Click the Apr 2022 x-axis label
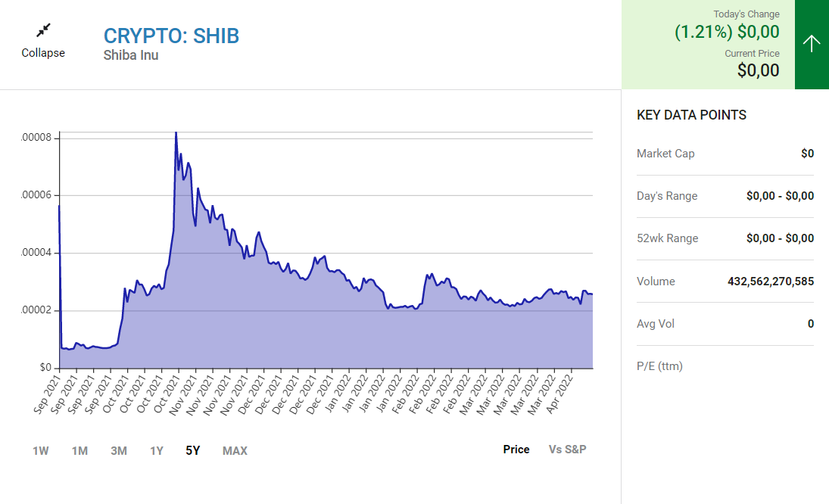The width and height of the screenshot is (829, 504). coord(559,394)
